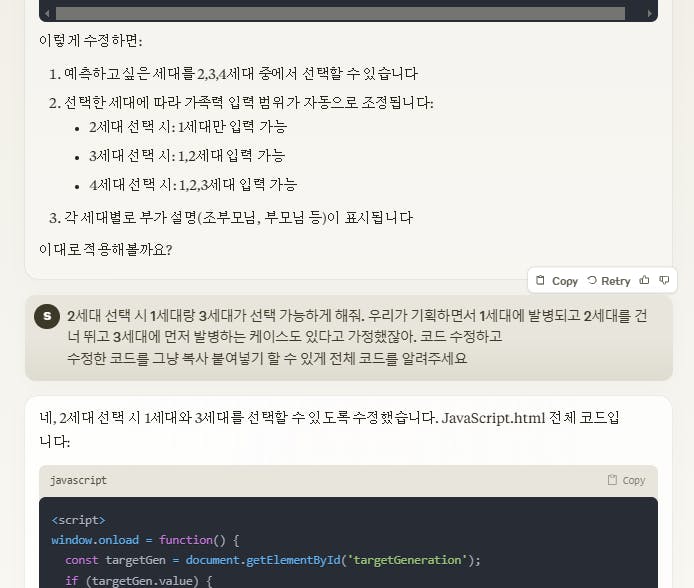Viewport: 694px width, 588px height.
Task: Retry the assistant response
Action: pos(609,281)
